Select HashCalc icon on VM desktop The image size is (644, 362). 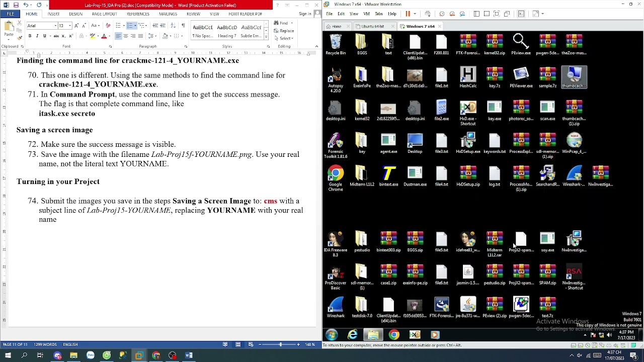pyautogui.click(x=468, y=77)
